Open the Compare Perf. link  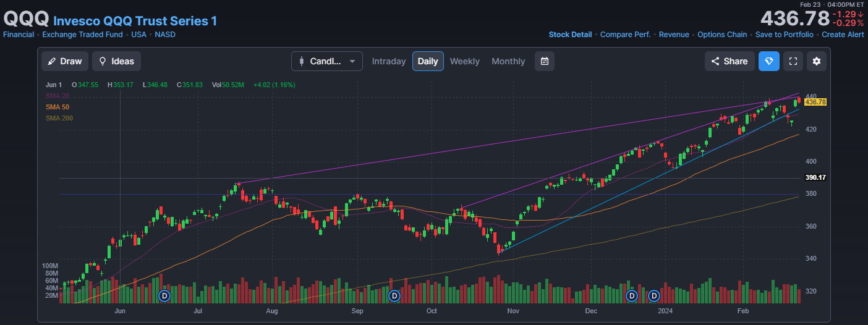point(625,35)
